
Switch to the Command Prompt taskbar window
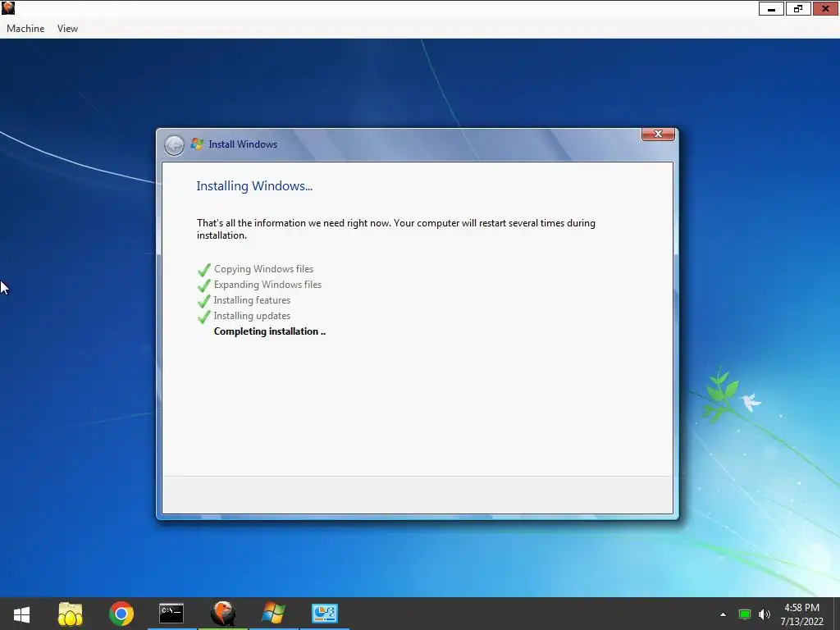[171, 614]
